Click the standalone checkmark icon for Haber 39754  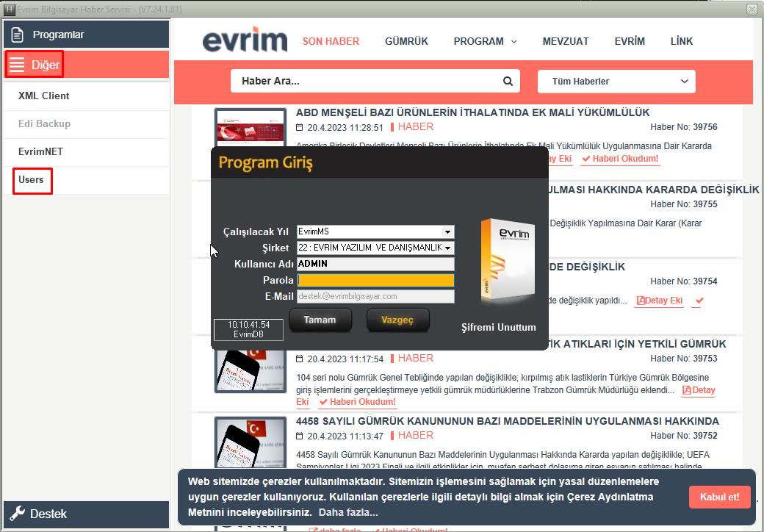coord(699,301)
